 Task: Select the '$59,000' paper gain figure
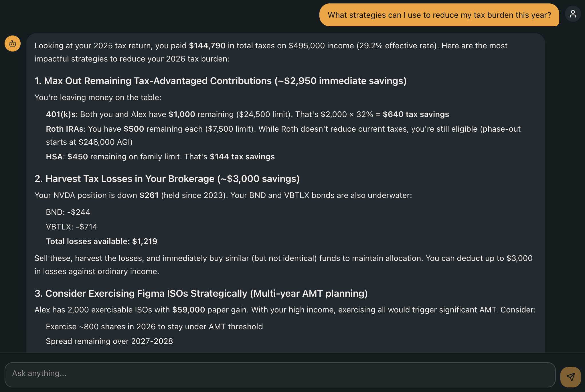click(188, 310)
